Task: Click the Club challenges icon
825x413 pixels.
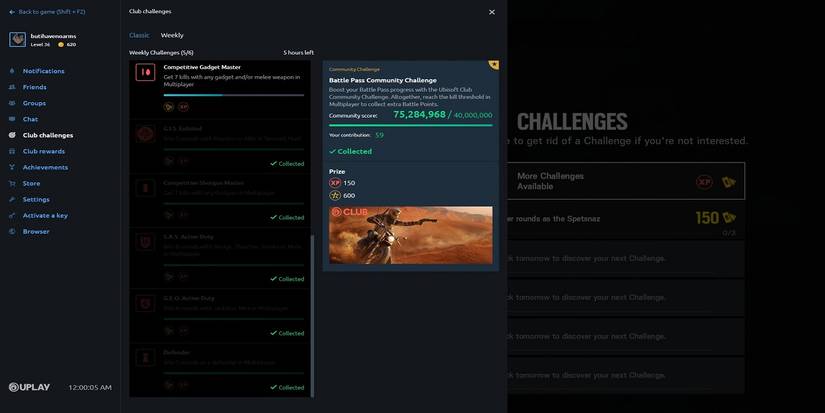Action: [12, 135]
